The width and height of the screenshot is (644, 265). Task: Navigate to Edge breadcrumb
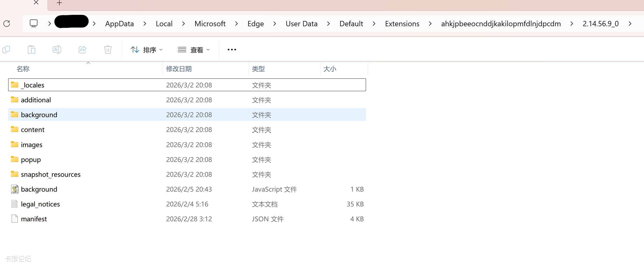pyautogui.click(x=256, y=24)
